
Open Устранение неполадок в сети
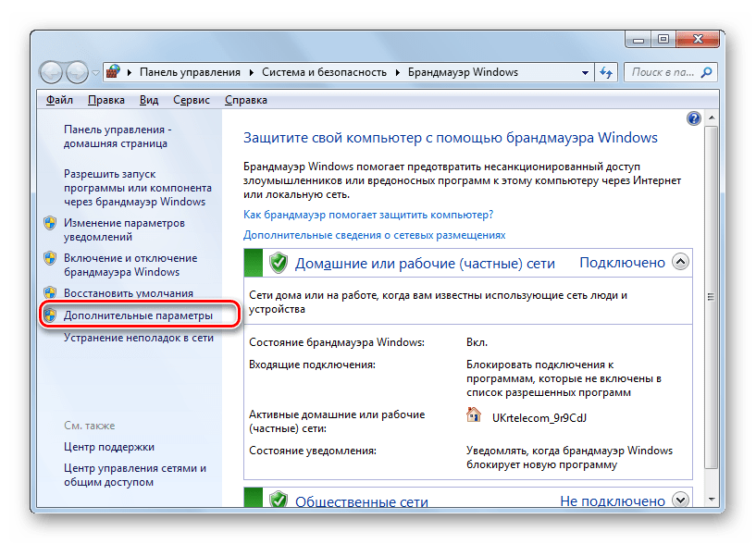click(x=139, y=338)
